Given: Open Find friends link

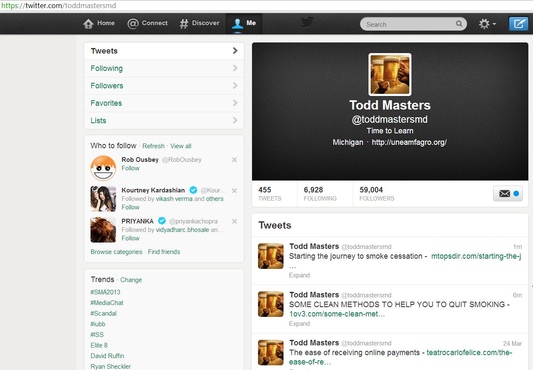Looking at the screenshot, I should click(164, 252).
